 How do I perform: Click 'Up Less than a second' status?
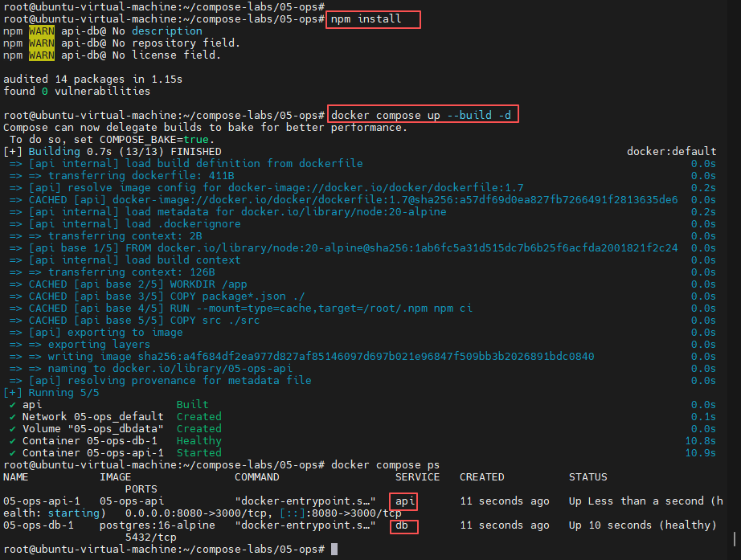[636, 501]
